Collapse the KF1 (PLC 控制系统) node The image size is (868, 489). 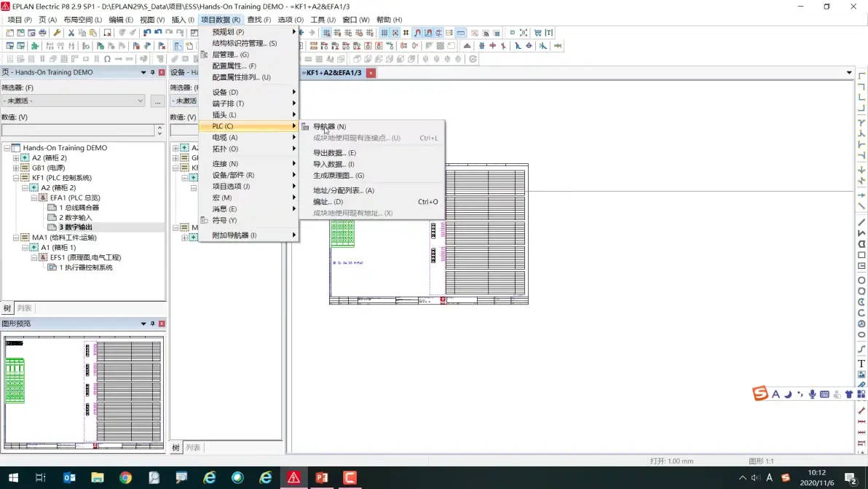16,178
